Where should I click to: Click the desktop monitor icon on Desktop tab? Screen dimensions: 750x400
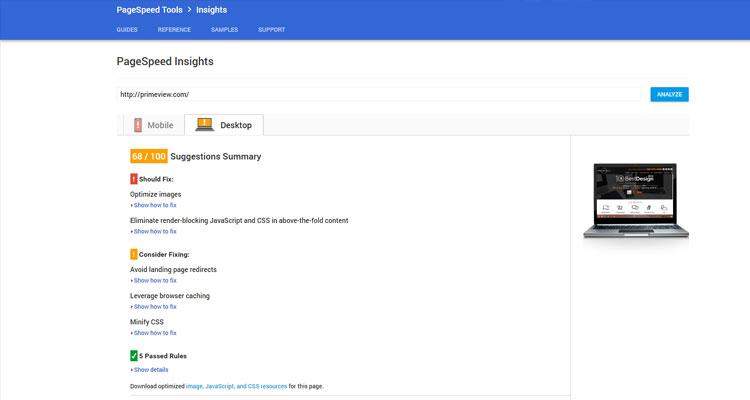[204, 125]
